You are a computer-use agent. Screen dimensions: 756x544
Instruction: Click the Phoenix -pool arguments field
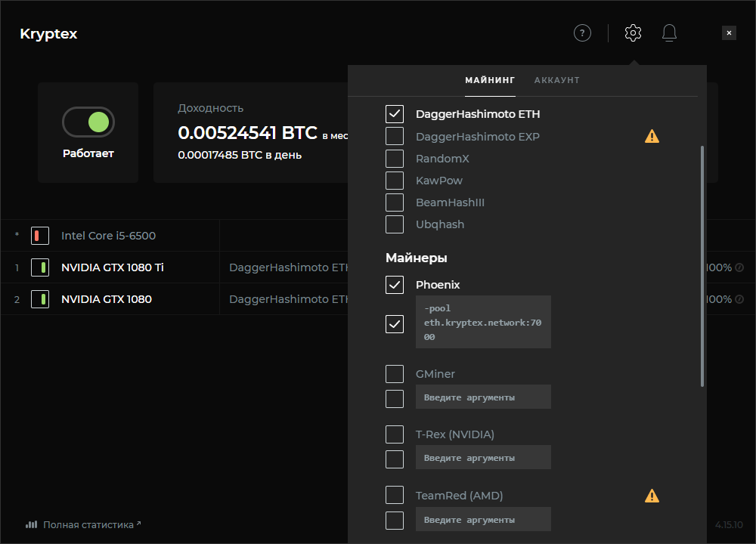click(x=483, y=322)
